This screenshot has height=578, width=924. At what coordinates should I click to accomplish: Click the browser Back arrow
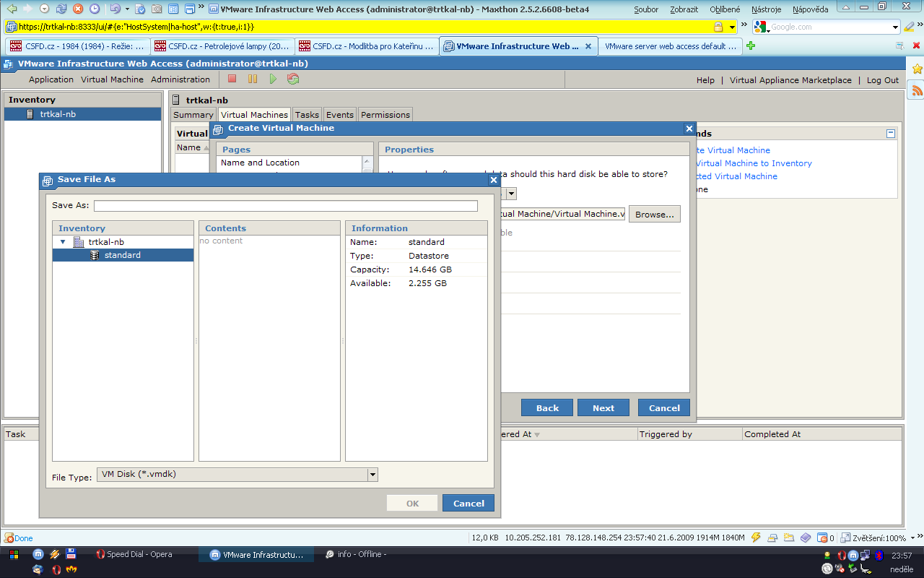pyautogui.click(x=12, y=9)
